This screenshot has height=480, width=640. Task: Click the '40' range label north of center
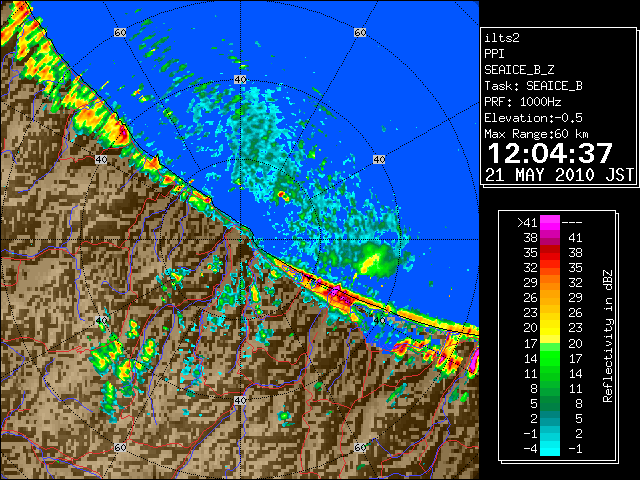(240, 80)
